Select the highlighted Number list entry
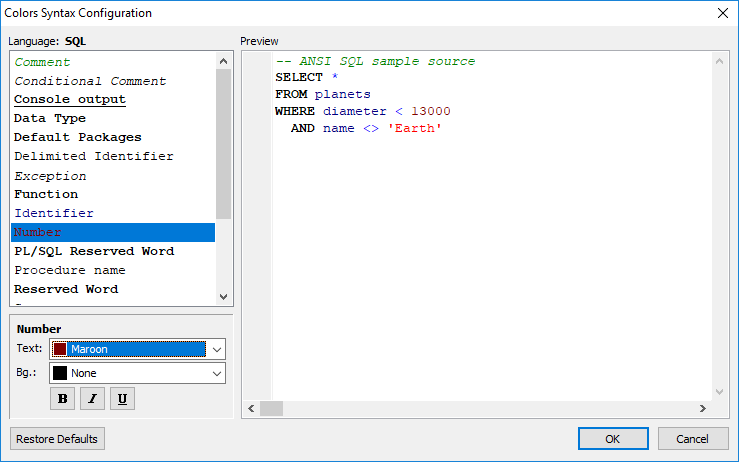This screenshot has width=739, height=462. [x=113, y=232]
